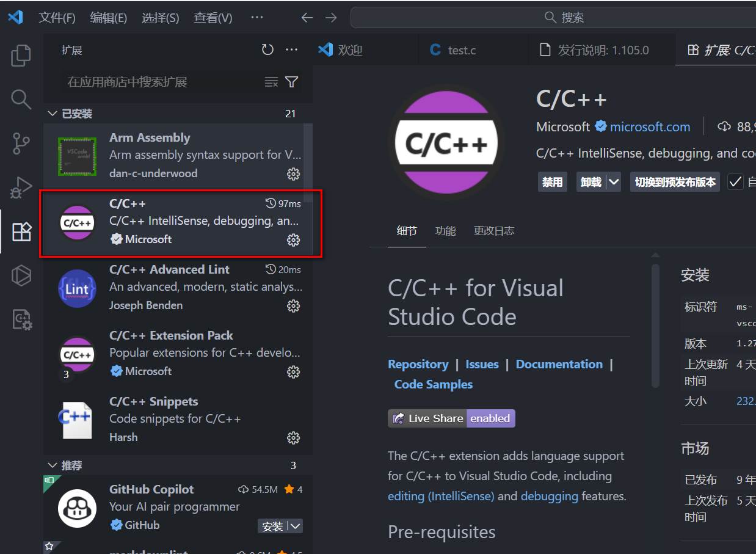Switch to the 欢迎 tab
The image size is (756, 554).
(366, 50)
